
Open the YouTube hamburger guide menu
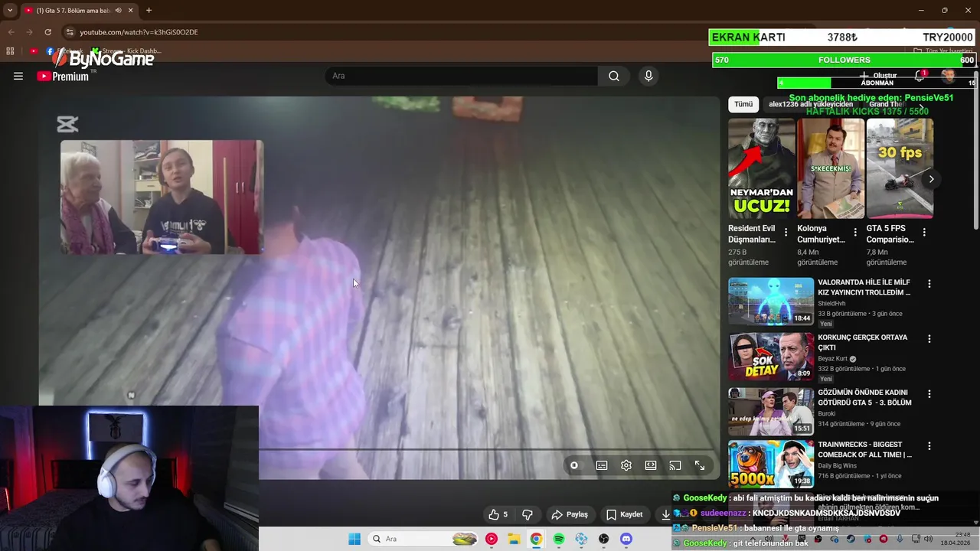point(18,76)
